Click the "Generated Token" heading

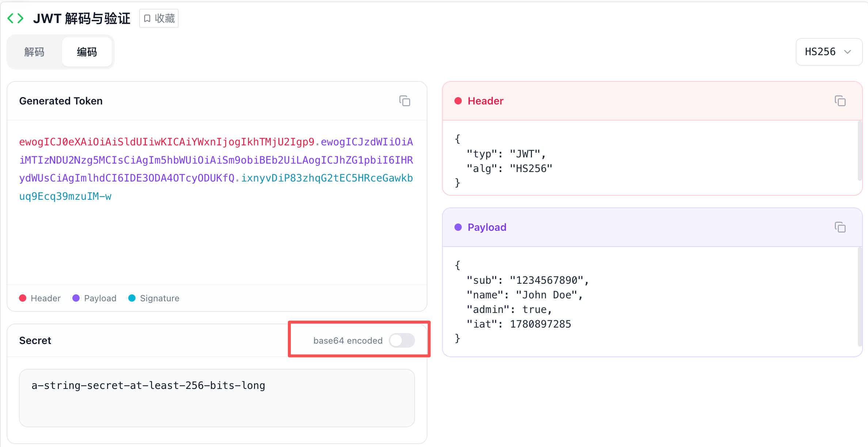click(61, 101)
